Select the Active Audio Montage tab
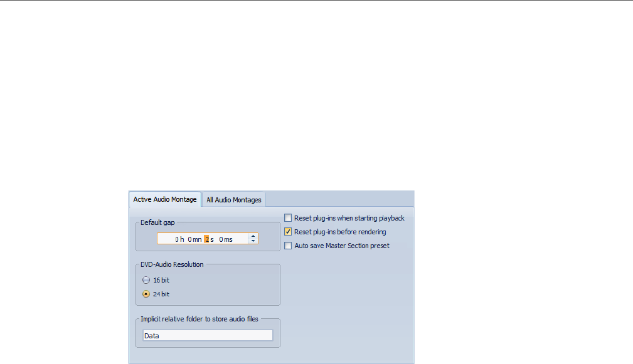 pos(165,199)
